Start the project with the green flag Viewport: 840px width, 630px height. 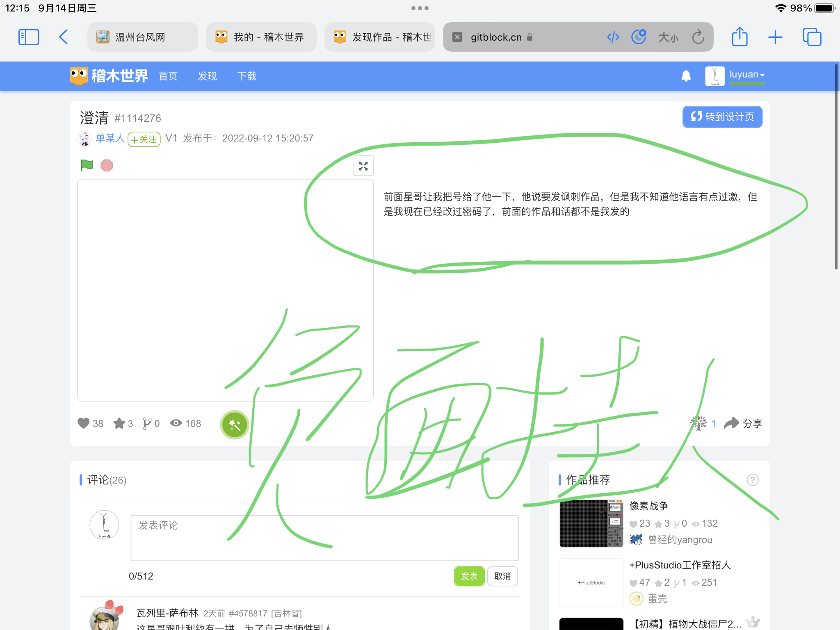coord(87,165)
